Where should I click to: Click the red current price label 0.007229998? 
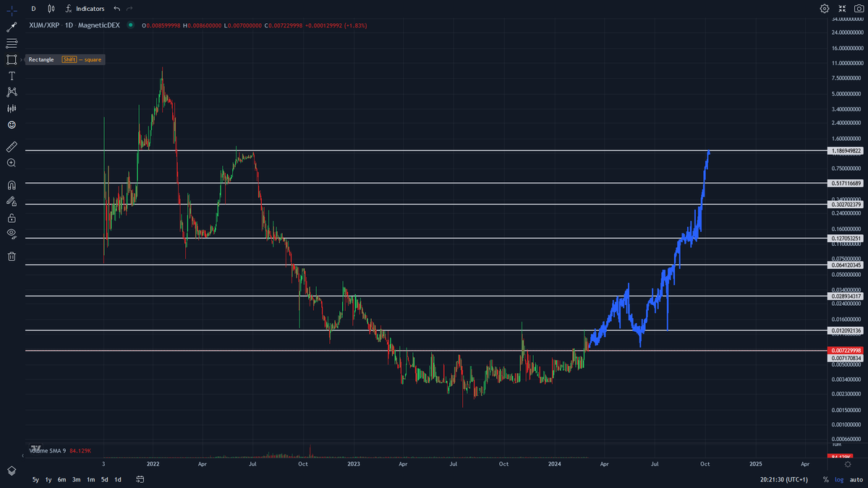pos(845,350)
